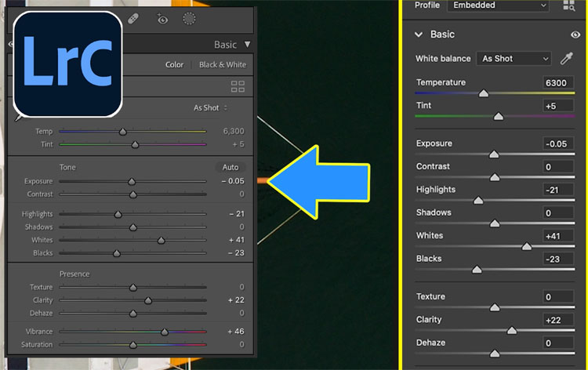Click Camera Raw Temperature slider handle
588x370 pixels.
click(x=484, y=93)
